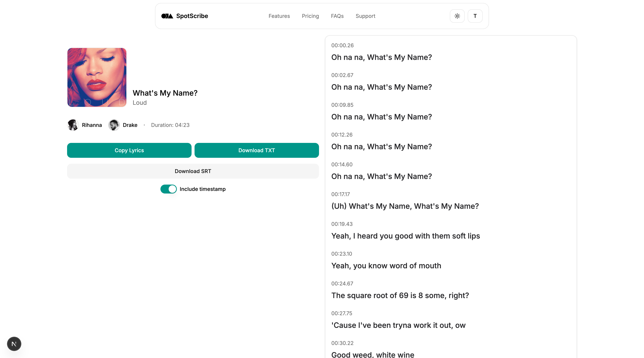Screen dimensions: 644x358
Task: Select the timestamp 00:00.26
Action: pos(342,45)
